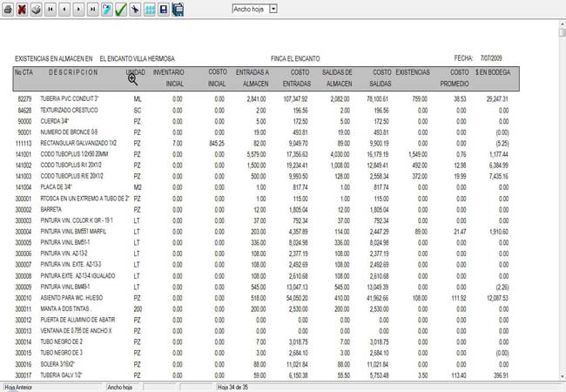This screenshot has height=392, width=566.
Task: Click the INVENTARIO INICIAL column header
Action: click(169, 78)
